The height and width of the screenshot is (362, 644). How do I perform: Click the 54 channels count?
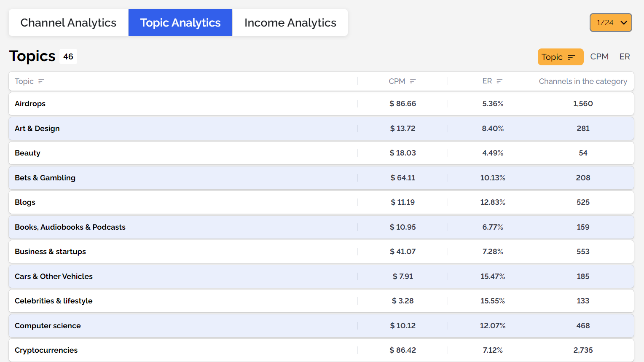click(x=583, y=153)
